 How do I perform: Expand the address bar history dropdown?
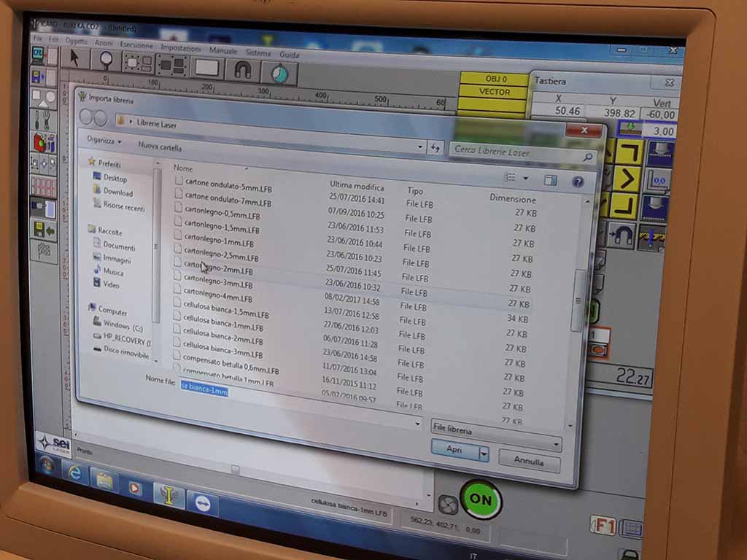419,147
